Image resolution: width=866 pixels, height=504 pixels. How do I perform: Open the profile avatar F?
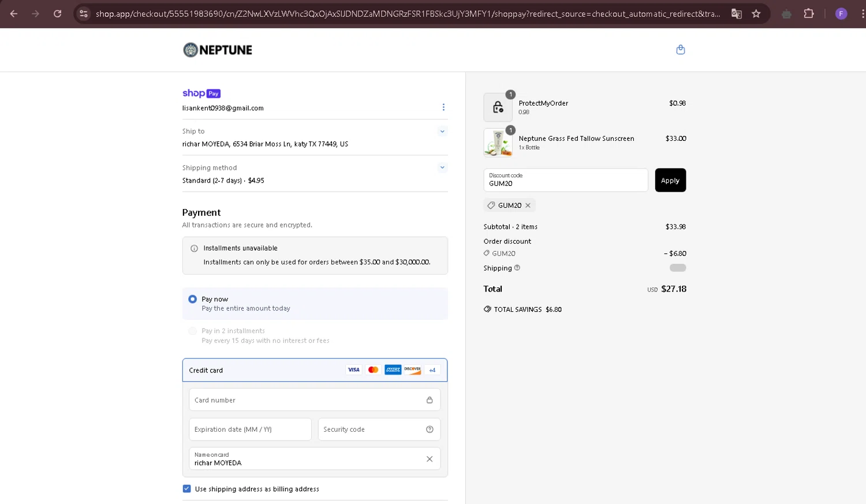click(841, 14)
